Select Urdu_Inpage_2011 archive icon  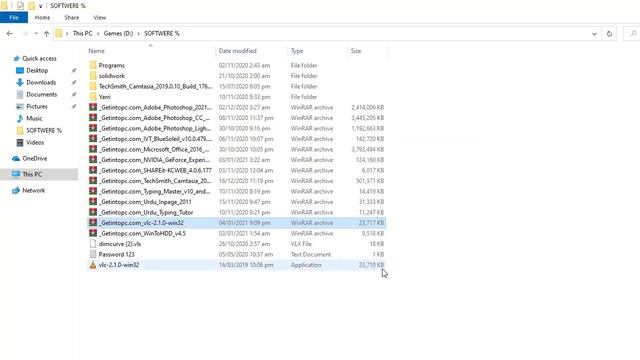click(93, 202)
